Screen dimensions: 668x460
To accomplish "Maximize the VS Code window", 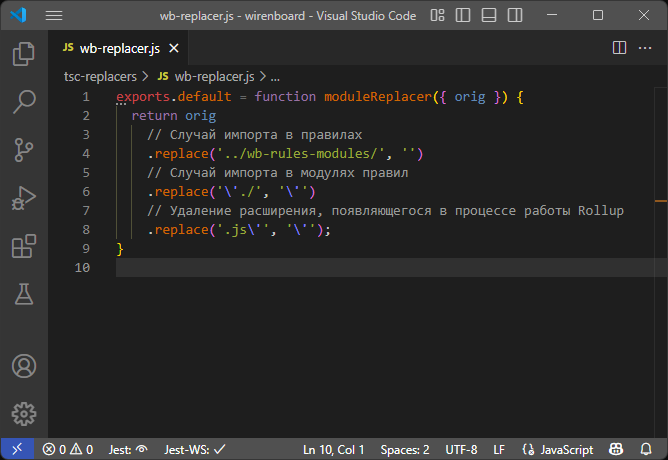I will tap(598, 15).
